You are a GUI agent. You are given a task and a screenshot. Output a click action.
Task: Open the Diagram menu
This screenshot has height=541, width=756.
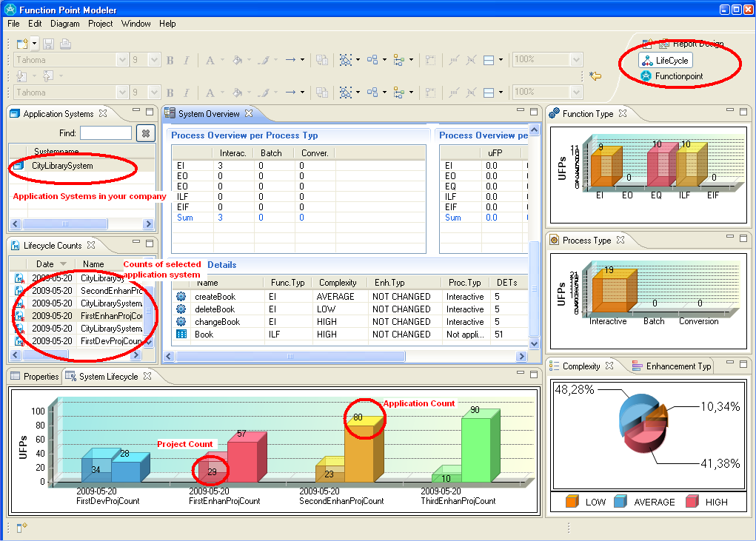(65, 24)
